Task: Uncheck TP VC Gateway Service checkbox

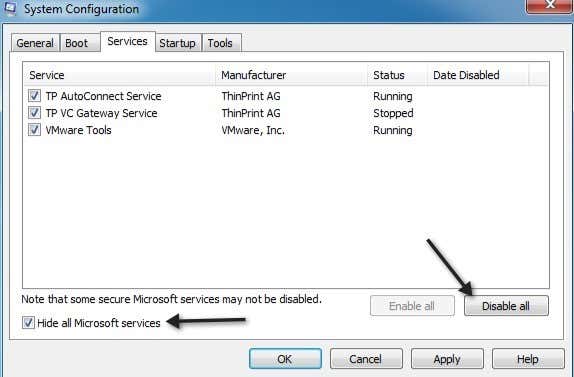Action: (x=34, y=113)
